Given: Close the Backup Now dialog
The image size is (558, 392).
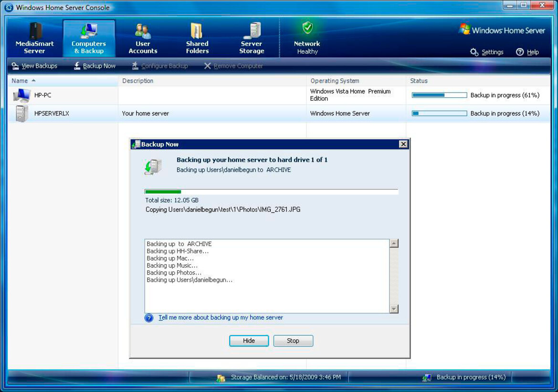Looking at the screenshot, I should pos(403,144).
